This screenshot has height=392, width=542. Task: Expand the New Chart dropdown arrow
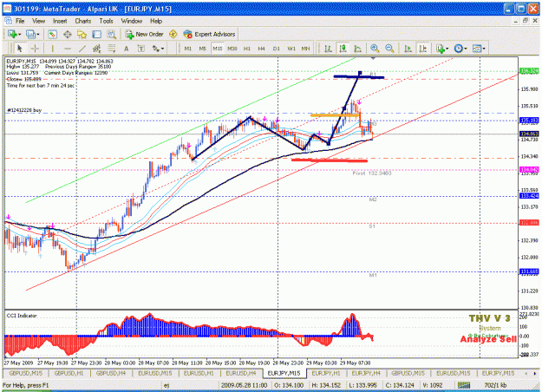(19, 35)
